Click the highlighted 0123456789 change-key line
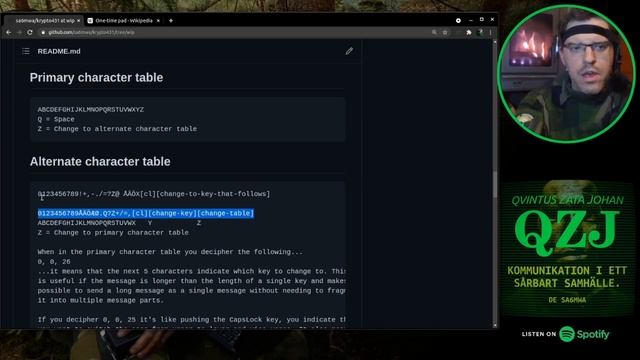 tap(146, 213)
